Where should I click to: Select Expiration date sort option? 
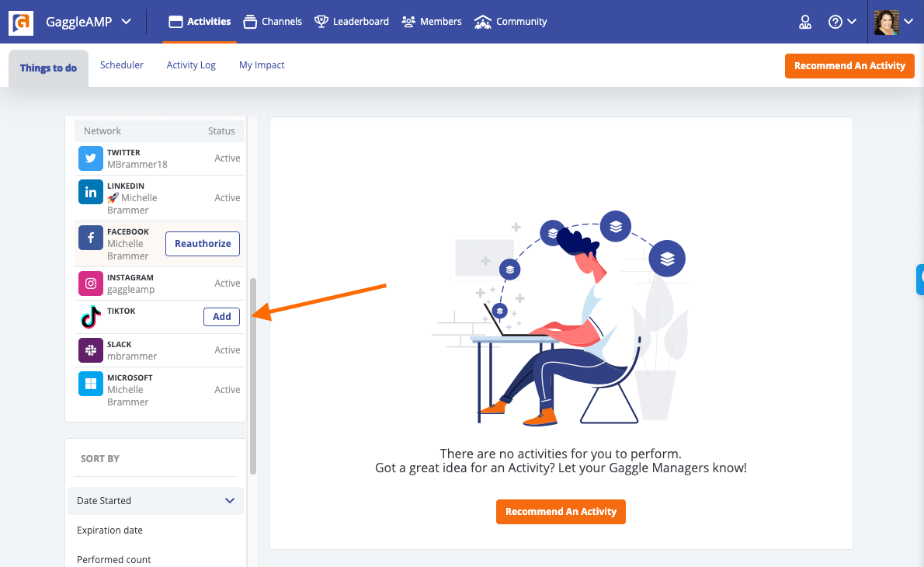coord(109,530)
